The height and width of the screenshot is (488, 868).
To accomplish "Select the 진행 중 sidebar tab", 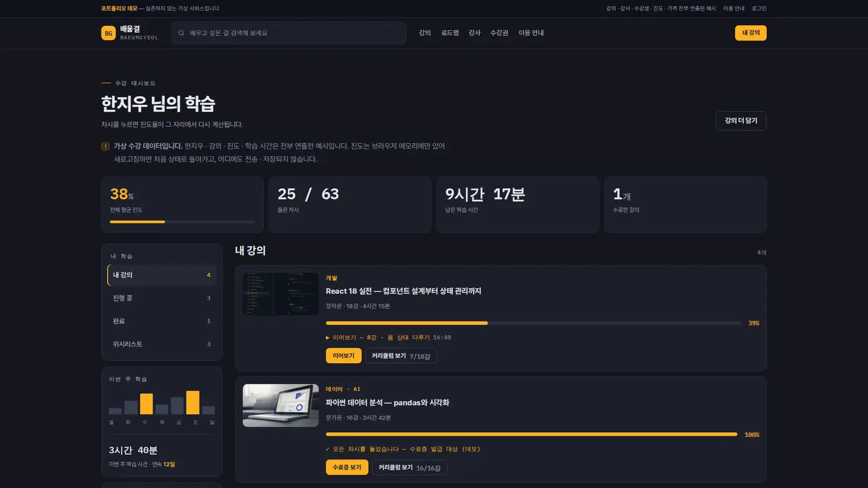I will 162,298.
